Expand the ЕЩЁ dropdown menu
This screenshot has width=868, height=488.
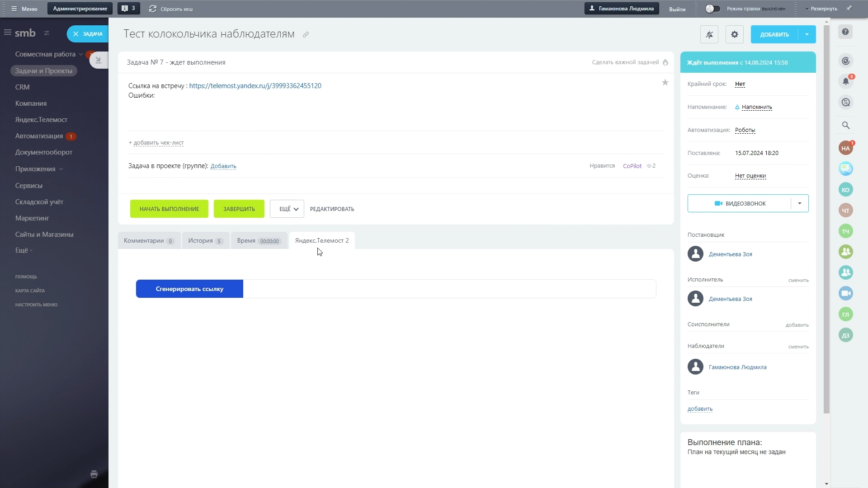[287, 209]
